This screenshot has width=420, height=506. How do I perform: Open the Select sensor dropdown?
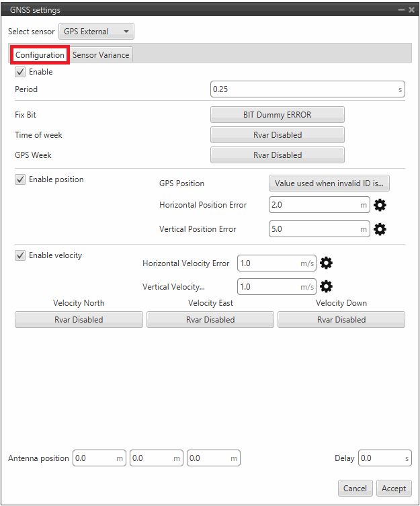click(96, 32)
